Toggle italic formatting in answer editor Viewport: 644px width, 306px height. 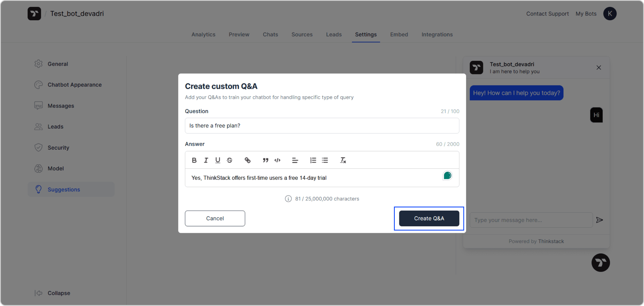206,160
